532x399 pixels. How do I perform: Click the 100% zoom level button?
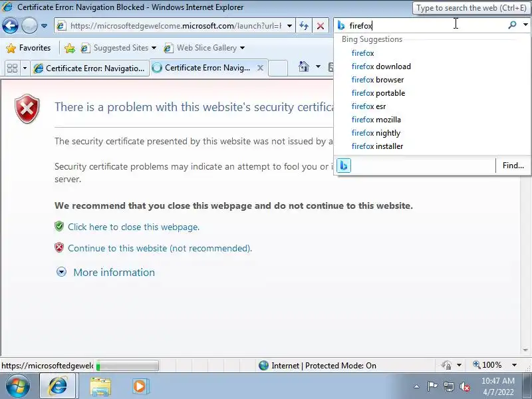click(x=487, y=365)
